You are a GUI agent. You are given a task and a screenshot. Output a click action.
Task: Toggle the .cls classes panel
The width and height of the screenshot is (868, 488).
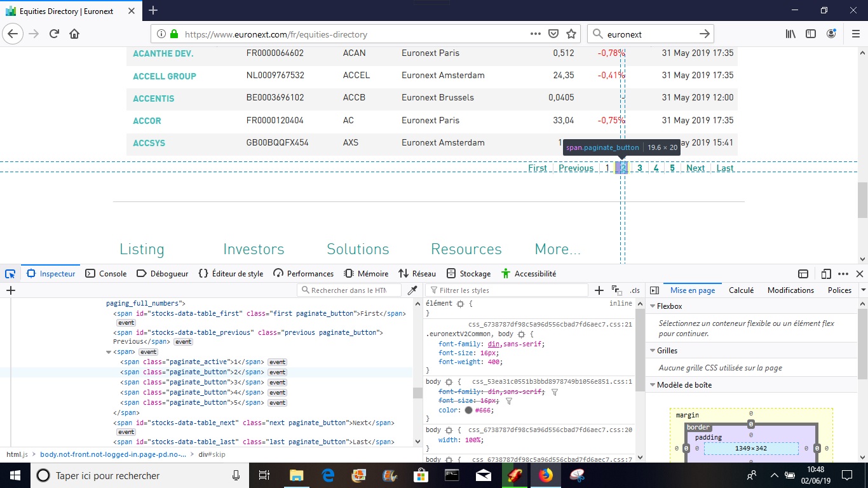tap(635, 290)
